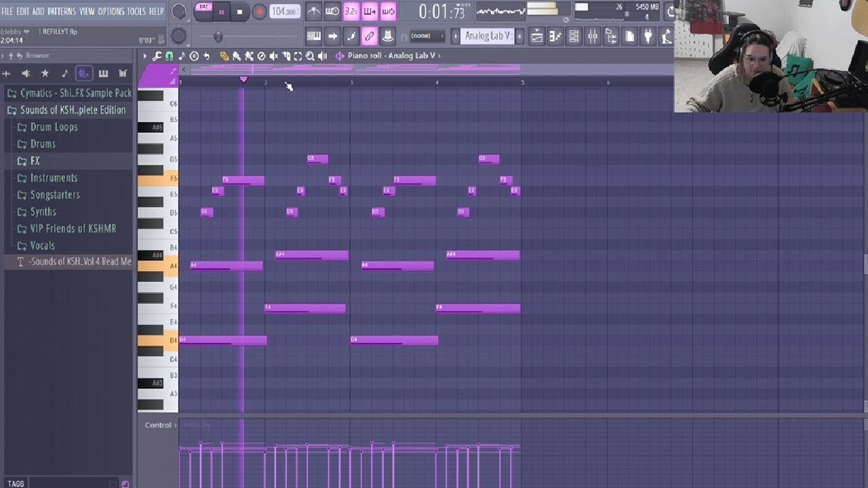This screenshot has height=488, width=868.
Task: Toggle step editing mode button
Action: coord(351,36)
